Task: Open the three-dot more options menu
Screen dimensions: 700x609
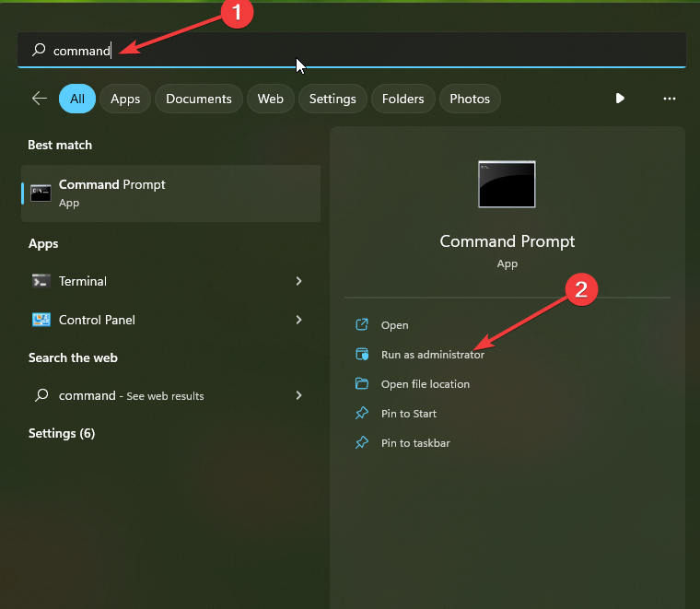Action: point(670,99)
